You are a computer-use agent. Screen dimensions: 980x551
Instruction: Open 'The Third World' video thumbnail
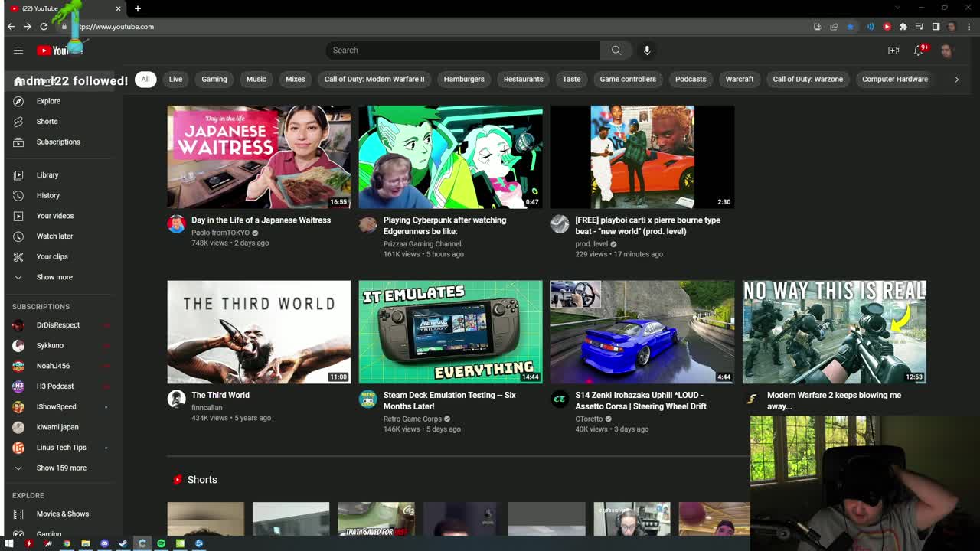(x=259, y=332)
